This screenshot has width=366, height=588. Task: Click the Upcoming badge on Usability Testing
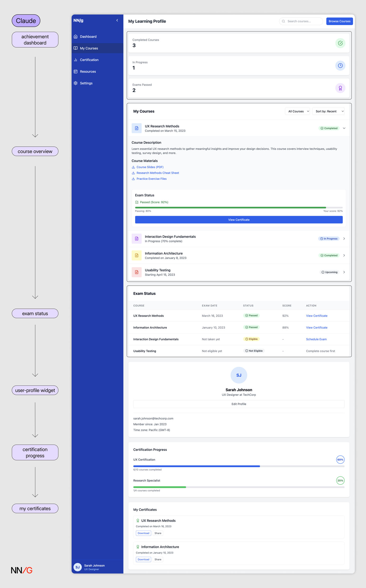click(330, 272)
